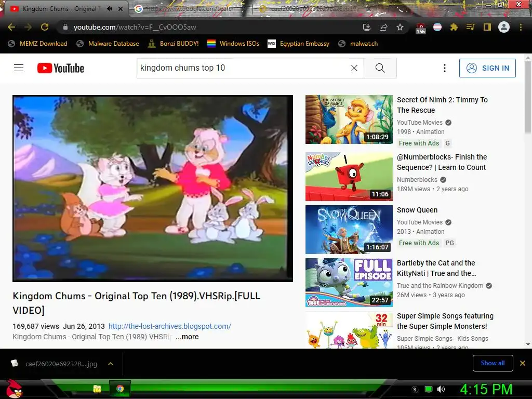The height and width of the screenshot is (399, 532).
Task: Click the pink and blue striped extension icon
Action: pyautogui.click(x=437, y=27)
